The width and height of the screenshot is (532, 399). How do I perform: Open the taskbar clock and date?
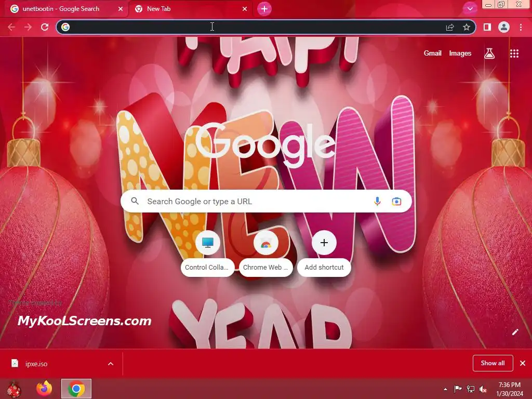(510, 389)
